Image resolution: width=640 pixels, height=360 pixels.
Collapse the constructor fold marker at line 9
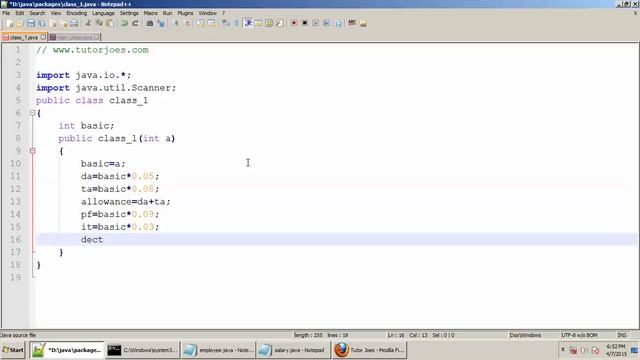[x=32, y=151]
